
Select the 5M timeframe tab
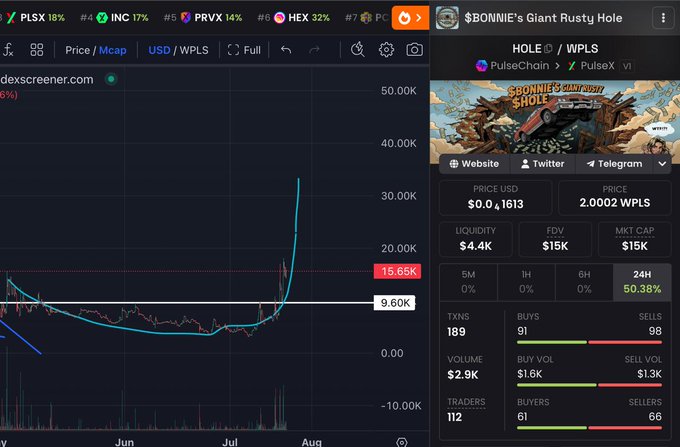point(468,282)
